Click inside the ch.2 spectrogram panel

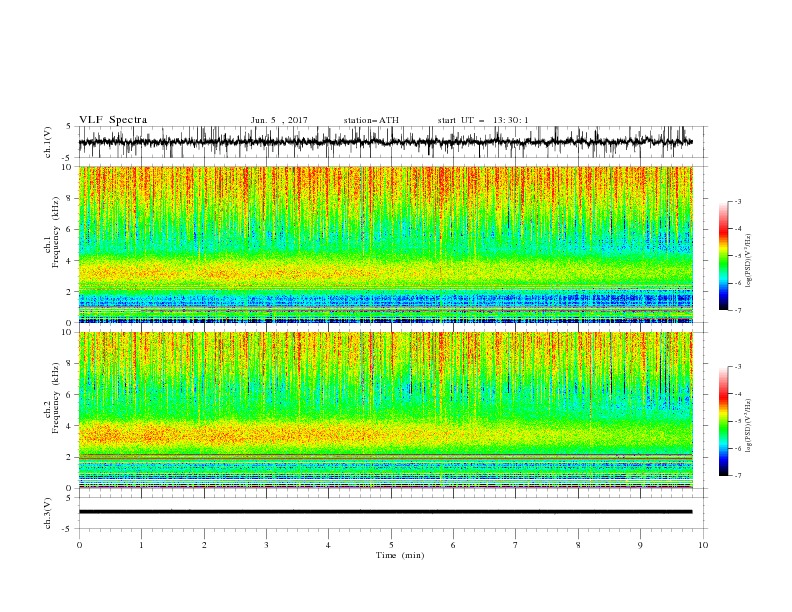(385, 410)
